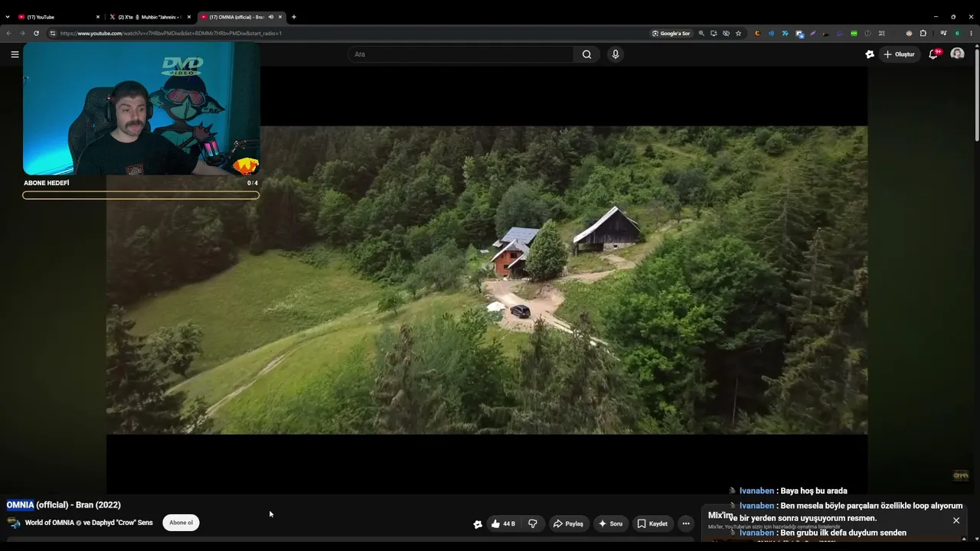This screenshot has width=980, height=551.
Task: Click the sparkle icon beside Oluştur
Action: click(869, 54)
